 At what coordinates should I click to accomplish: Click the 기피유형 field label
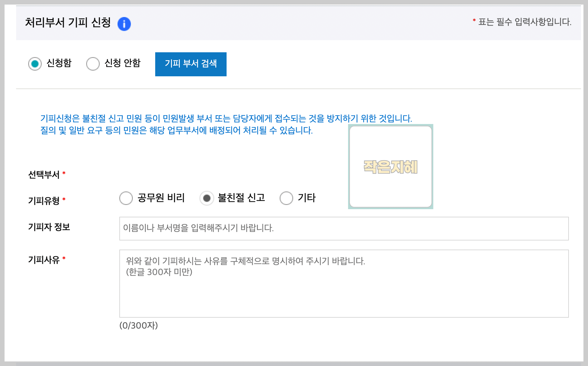click(44, 201)
